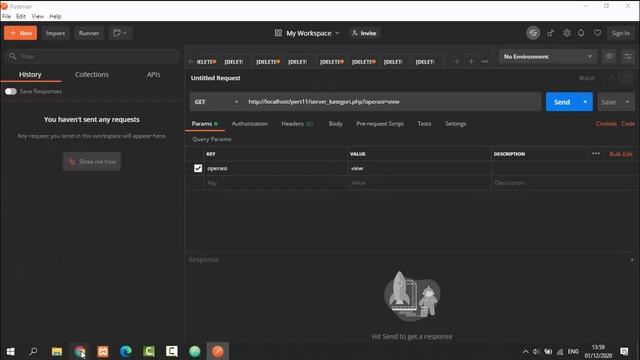Open the capture requests satellite icon
Screen dimensions: 640x360
(x=550, y=33)
